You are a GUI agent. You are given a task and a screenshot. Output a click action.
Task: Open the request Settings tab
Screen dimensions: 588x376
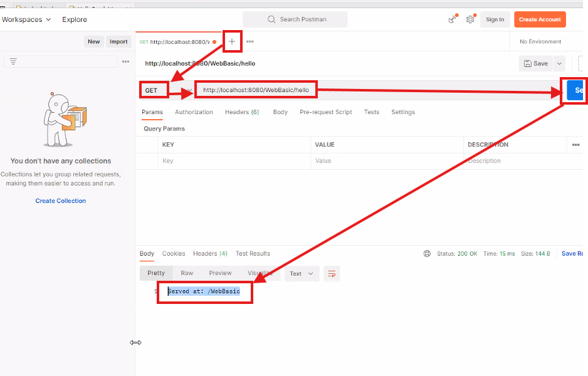(x=403, y=112)
